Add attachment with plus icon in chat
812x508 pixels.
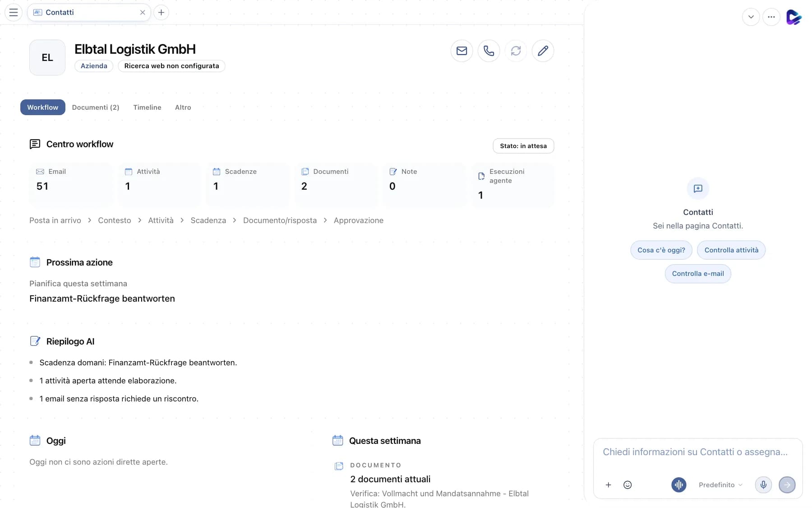pyautogui.click(x=608, y=485)
